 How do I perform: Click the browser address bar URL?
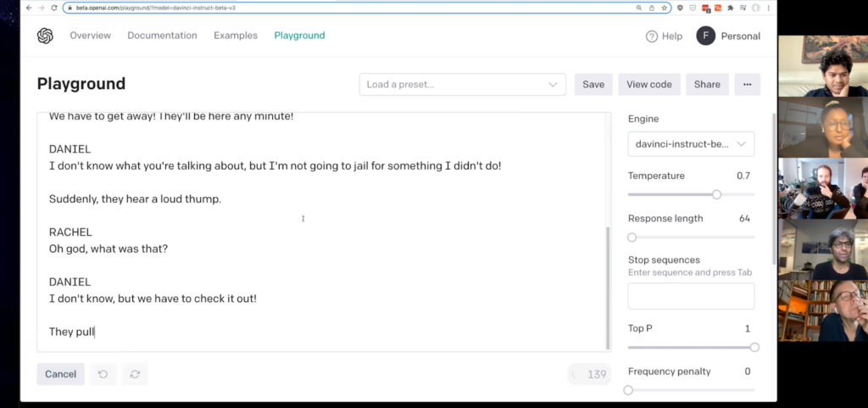[156, 8]
